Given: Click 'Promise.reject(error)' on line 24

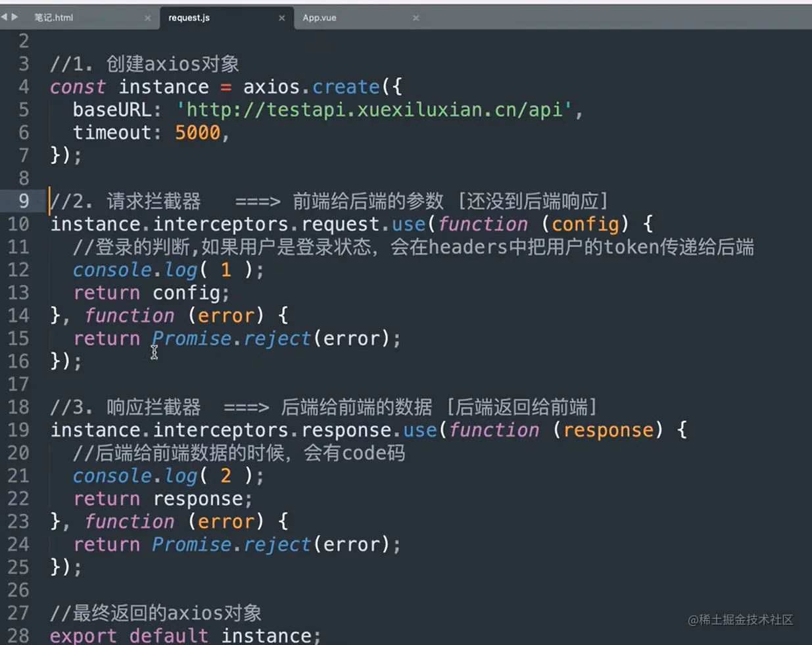Looking at the screenshot, I should point(272,544).
